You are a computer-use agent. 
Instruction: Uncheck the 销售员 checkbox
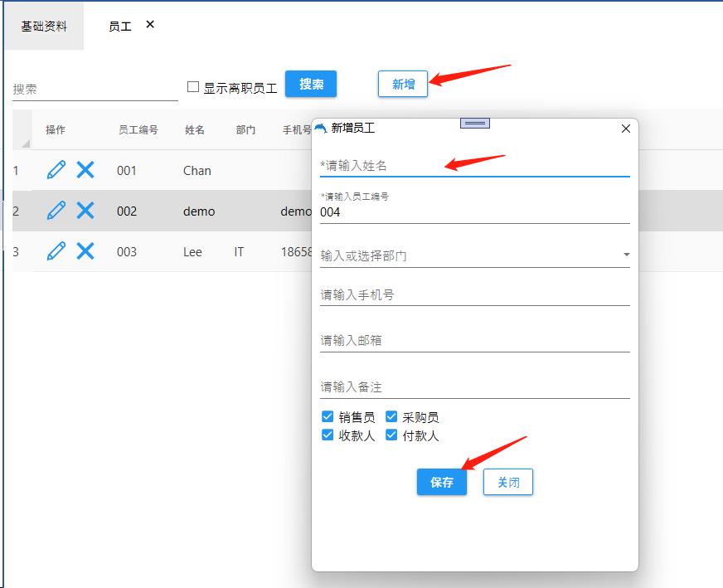tap(328, 416)
